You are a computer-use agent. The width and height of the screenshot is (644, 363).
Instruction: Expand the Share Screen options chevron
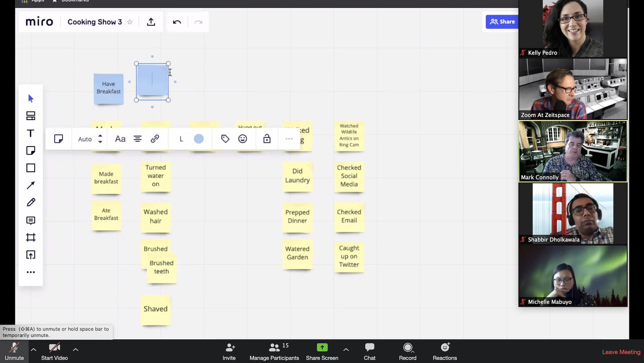pos(346,350)
